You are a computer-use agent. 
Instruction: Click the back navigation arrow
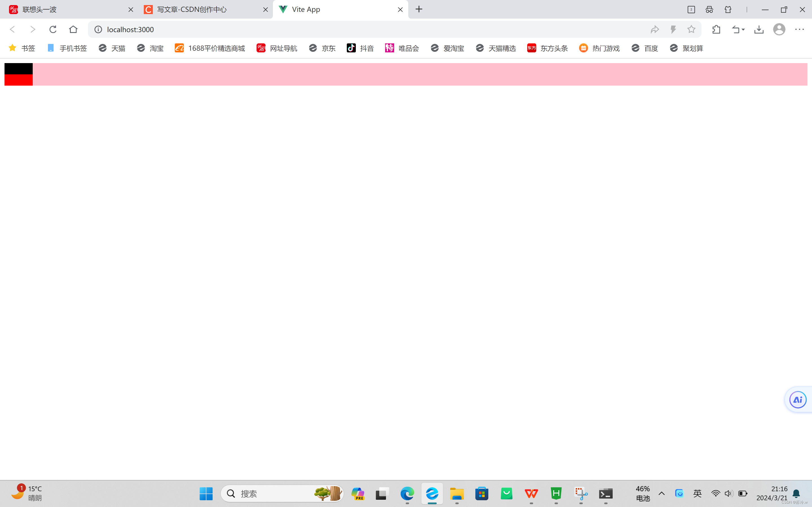(x=12, y=29)
